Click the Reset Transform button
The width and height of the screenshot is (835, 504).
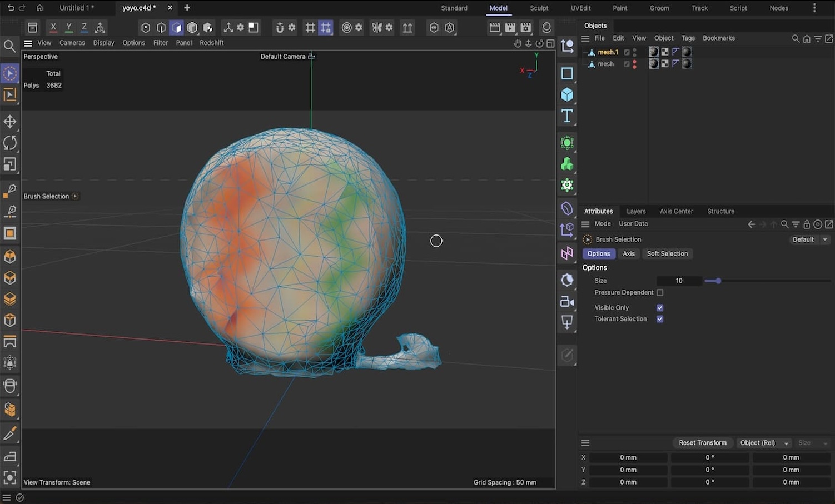[702, 443]
